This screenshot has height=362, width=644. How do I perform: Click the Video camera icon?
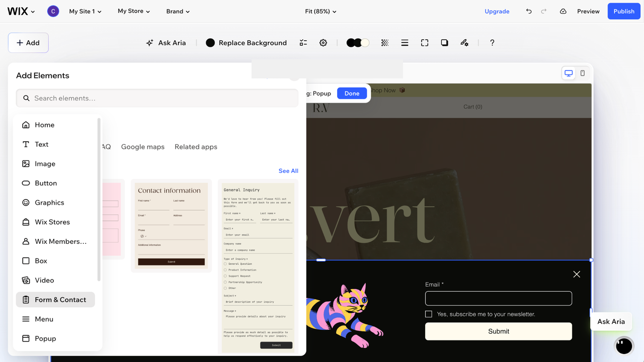[26, 280]
